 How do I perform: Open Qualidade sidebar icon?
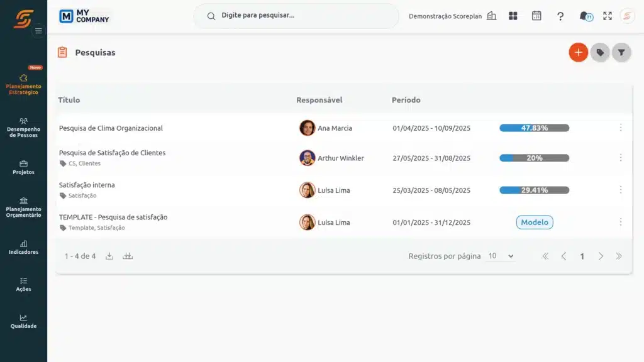click(23, 322)
